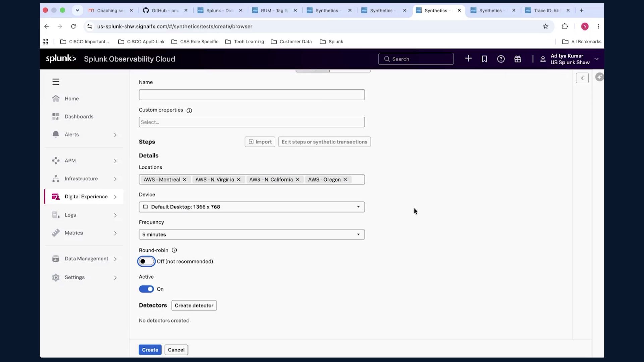
Task: Open Dashboards from the sidebar
Action: (79, 116)
